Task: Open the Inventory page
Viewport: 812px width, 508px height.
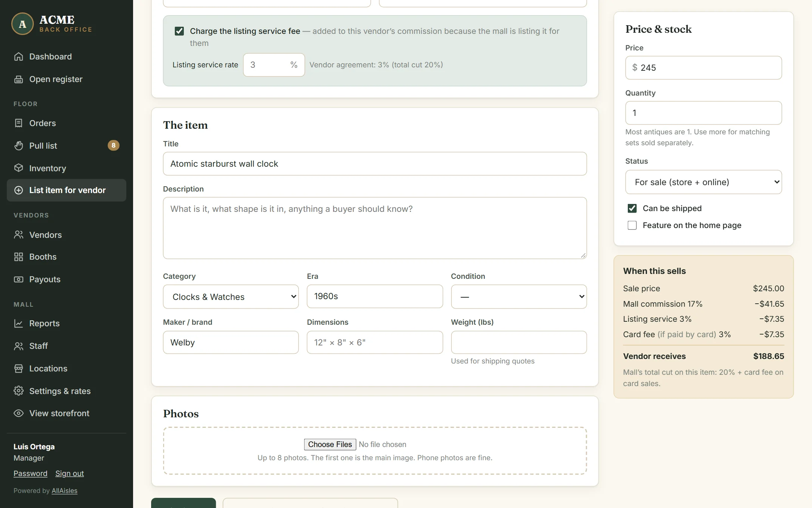Action: (67, 168)
